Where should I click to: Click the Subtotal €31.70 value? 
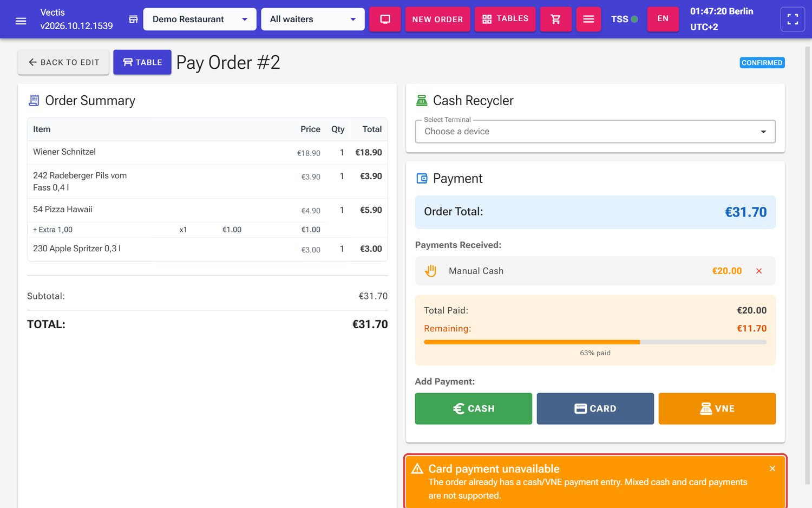click(374, 296)
